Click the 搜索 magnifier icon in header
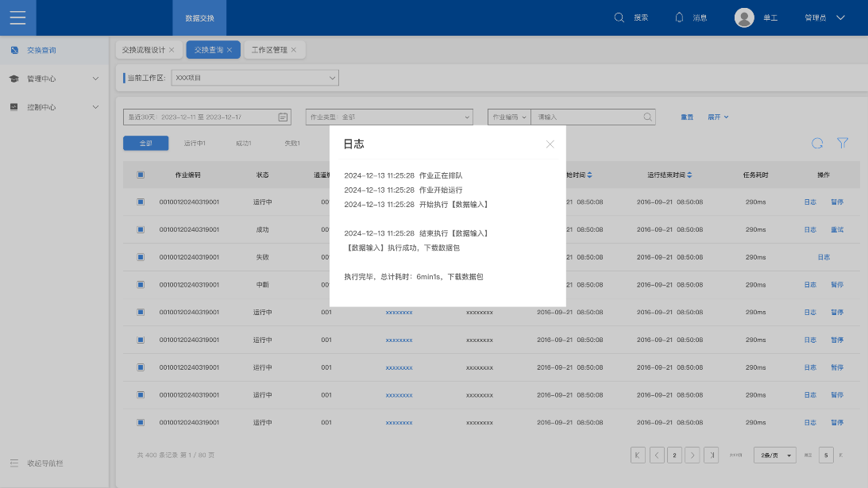The width and height of the screenshot is (868, 488). click(619, 17)
